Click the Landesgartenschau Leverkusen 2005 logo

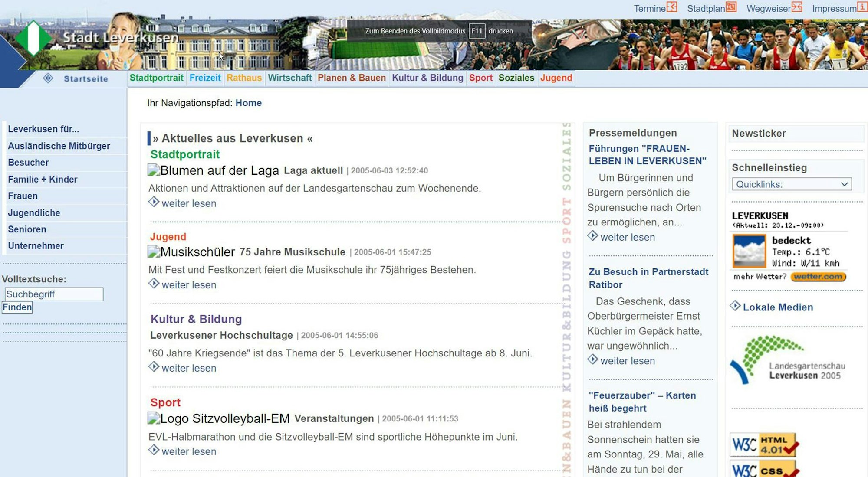coord(788,361)
